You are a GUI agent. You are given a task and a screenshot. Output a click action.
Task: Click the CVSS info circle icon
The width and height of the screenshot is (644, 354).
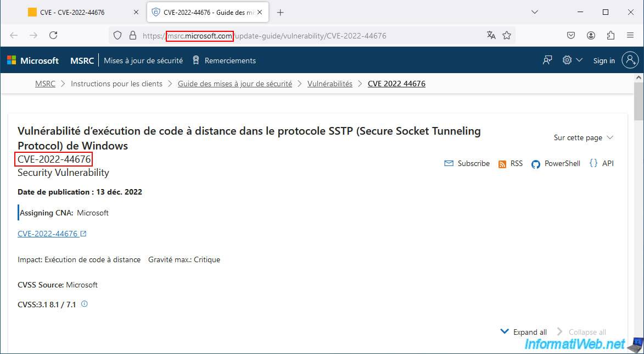point(85,303)
